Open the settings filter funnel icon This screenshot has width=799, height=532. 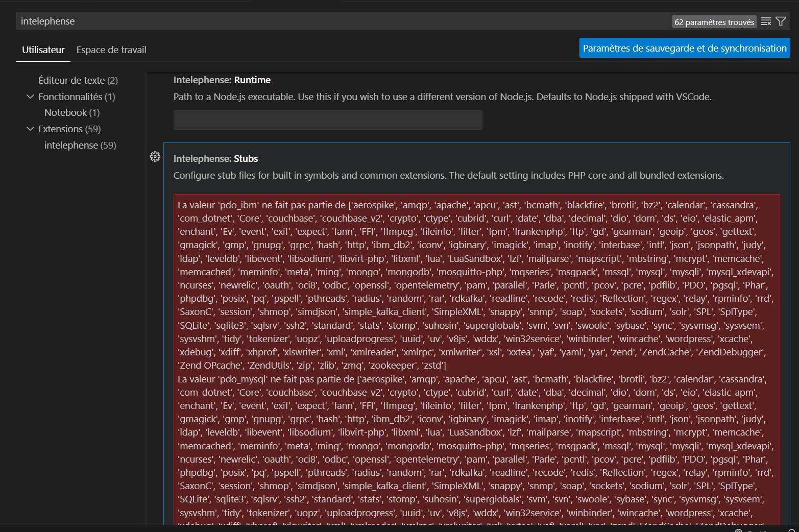781,21
